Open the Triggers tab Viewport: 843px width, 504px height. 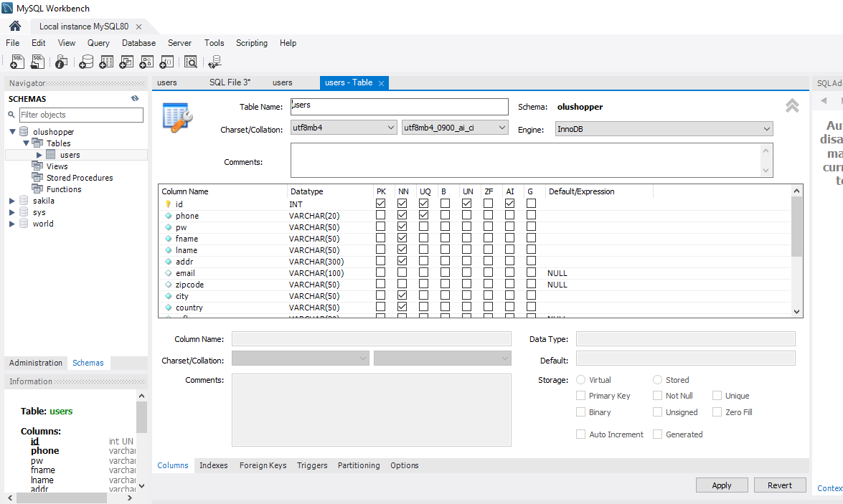[312, 465]
